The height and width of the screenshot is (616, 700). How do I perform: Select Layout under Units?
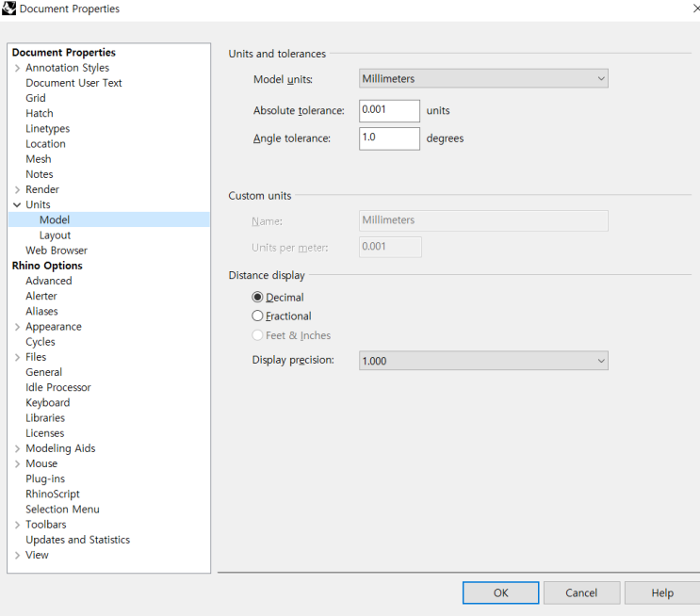pyautogui.click(x=55, y=235)
